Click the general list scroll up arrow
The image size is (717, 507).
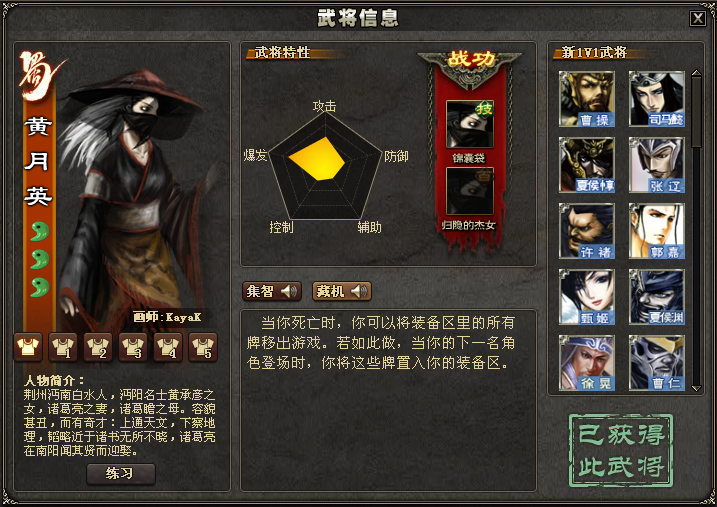696,73
